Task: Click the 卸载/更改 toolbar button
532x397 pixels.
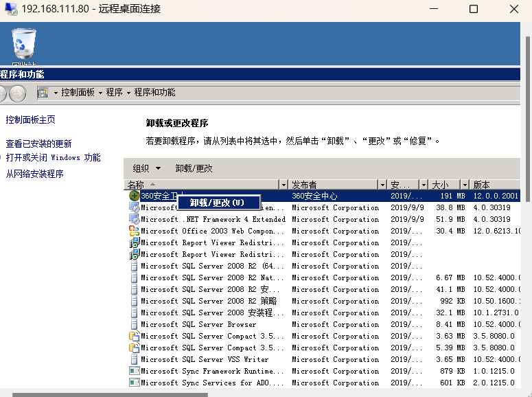Action: [194, 168]
